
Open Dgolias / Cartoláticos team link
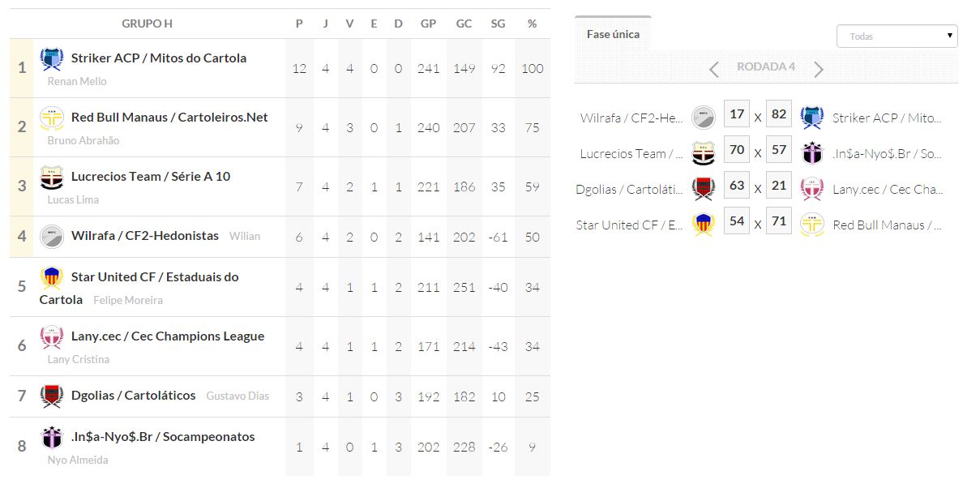133,396
